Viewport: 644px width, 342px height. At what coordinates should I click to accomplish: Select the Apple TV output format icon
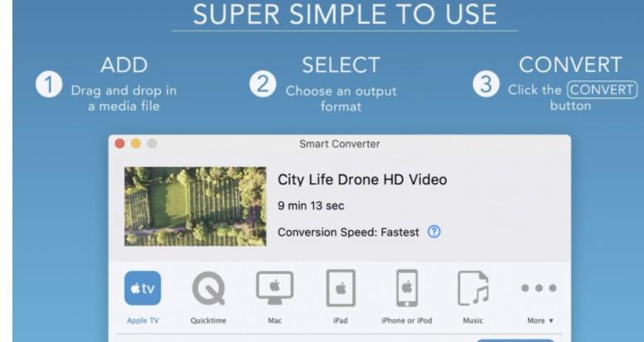(143, 288)
